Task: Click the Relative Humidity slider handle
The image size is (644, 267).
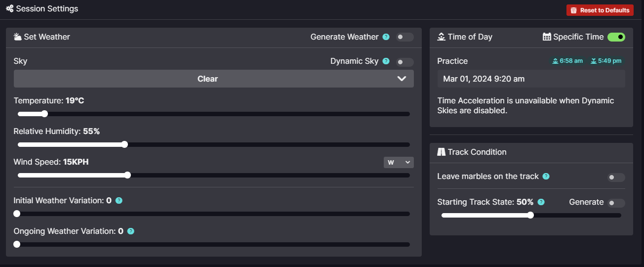Action: click(x=124, y=144)
